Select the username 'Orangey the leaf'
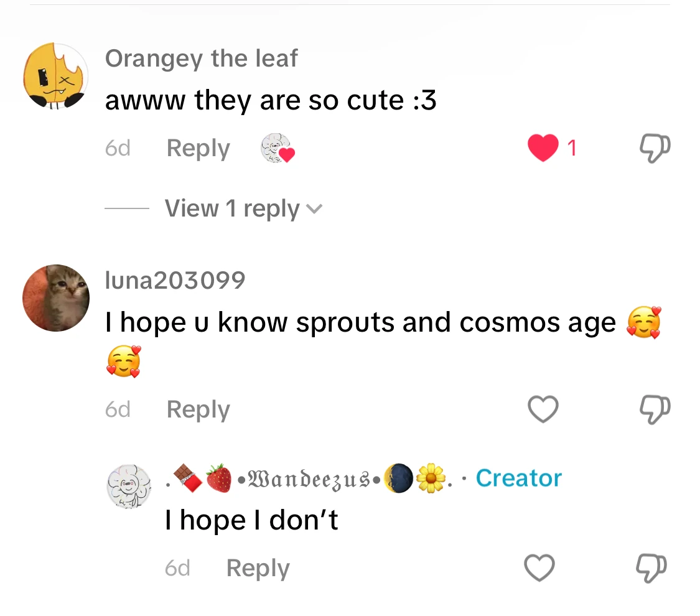Image resolution: width=700 pixels, height=616 pixels. click(202, 58)
